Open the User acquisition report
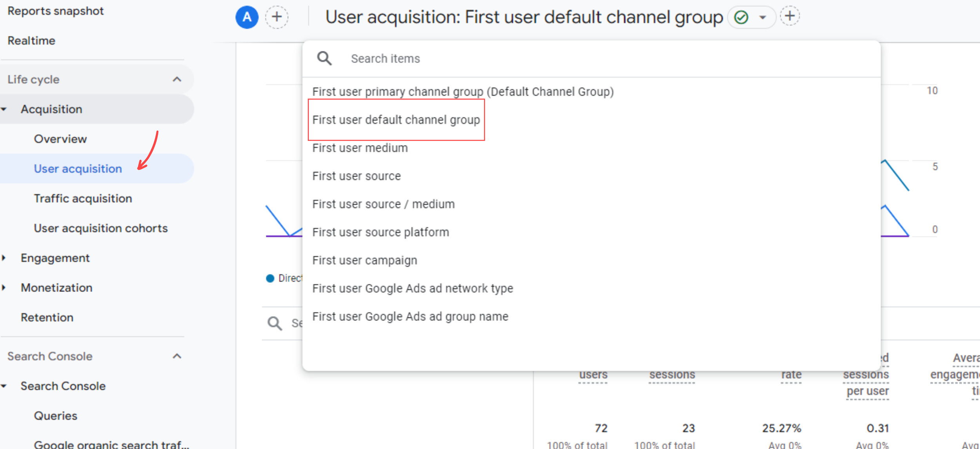The image size is (980, 449). pos(78,169)
